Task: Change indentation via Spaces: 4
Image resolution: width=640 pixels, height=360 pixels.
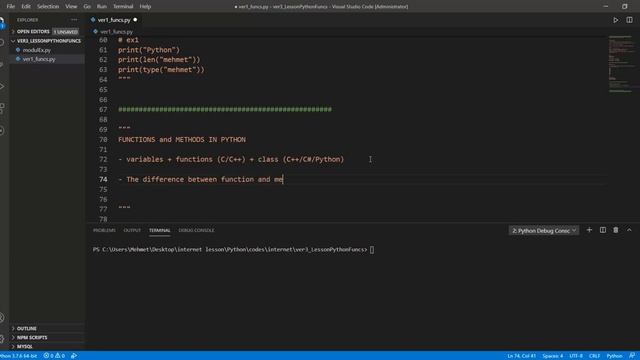Action: coord(553,356)
